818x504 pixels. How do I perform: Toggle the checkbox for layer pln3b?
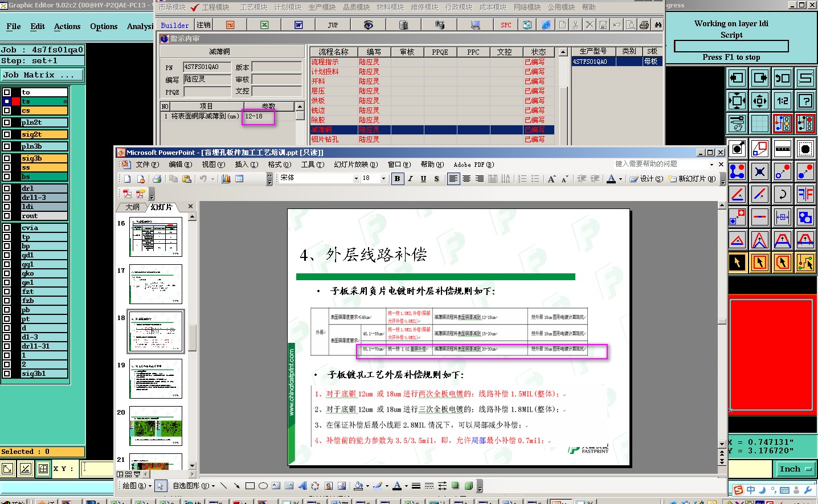click(x=7, y=146)
